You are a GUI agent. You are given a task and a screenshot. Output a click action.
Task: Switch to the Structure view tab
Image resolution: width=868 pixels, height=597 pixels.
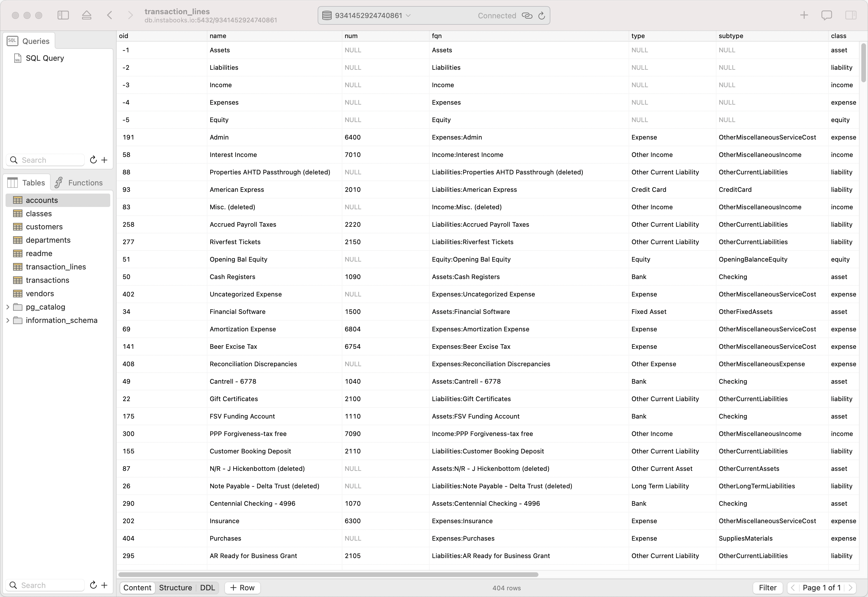coord(175,588)
